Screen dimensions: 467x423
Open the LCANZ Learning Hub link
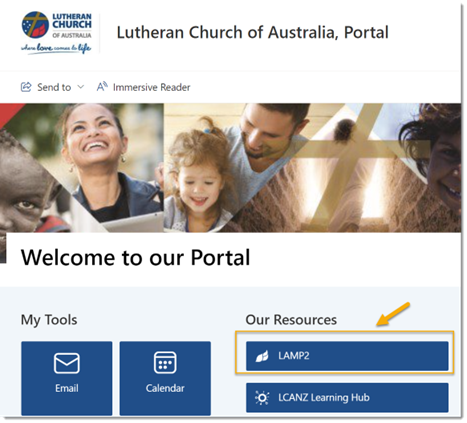(347, 398)
